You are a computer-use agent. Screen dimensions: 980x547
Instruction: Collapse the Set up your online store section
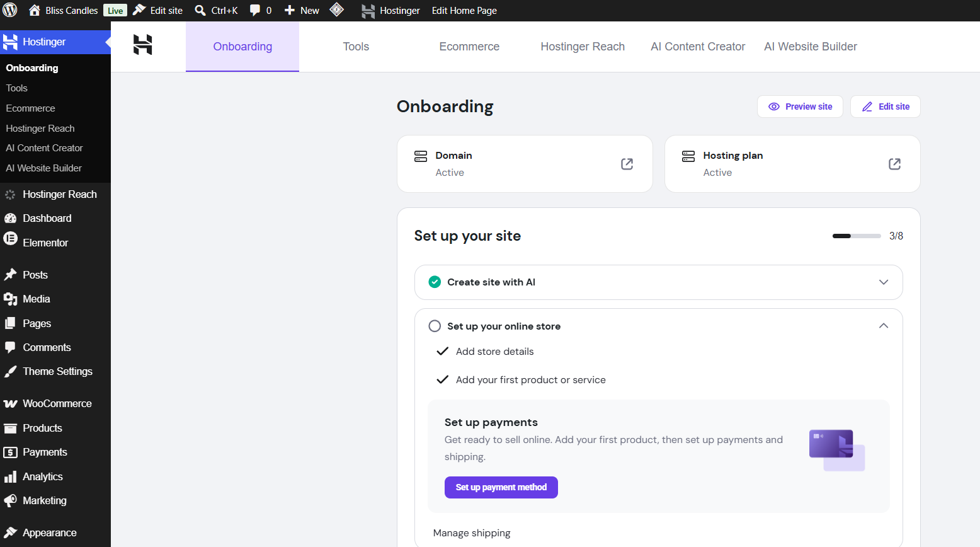884,326
